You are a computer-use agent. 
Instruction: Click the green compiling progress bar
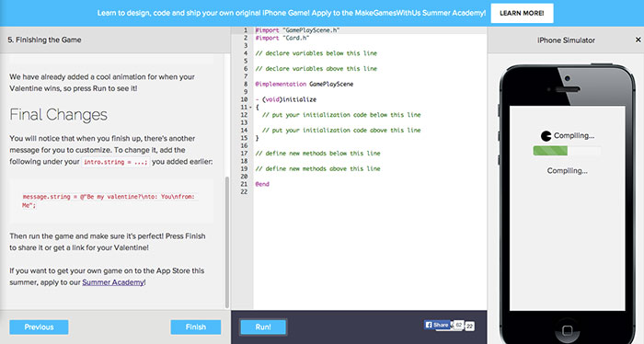(x=550, y=151)
